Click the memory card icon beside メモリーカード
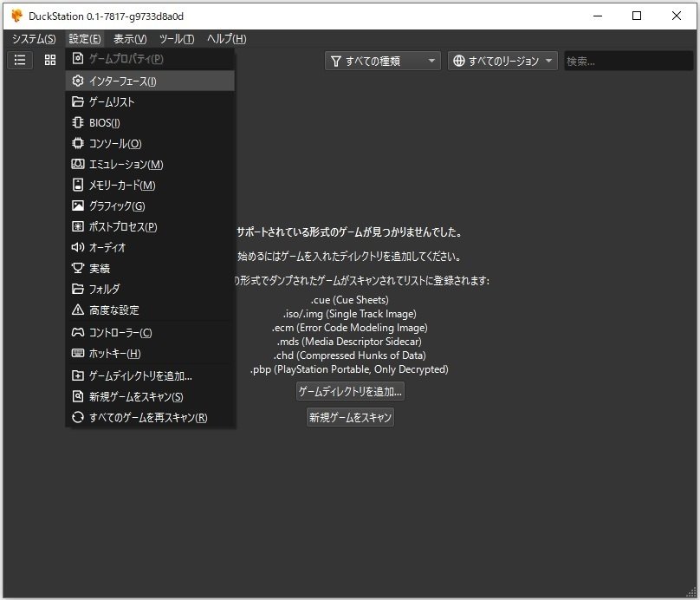700x600 pixels. (78, 185)
